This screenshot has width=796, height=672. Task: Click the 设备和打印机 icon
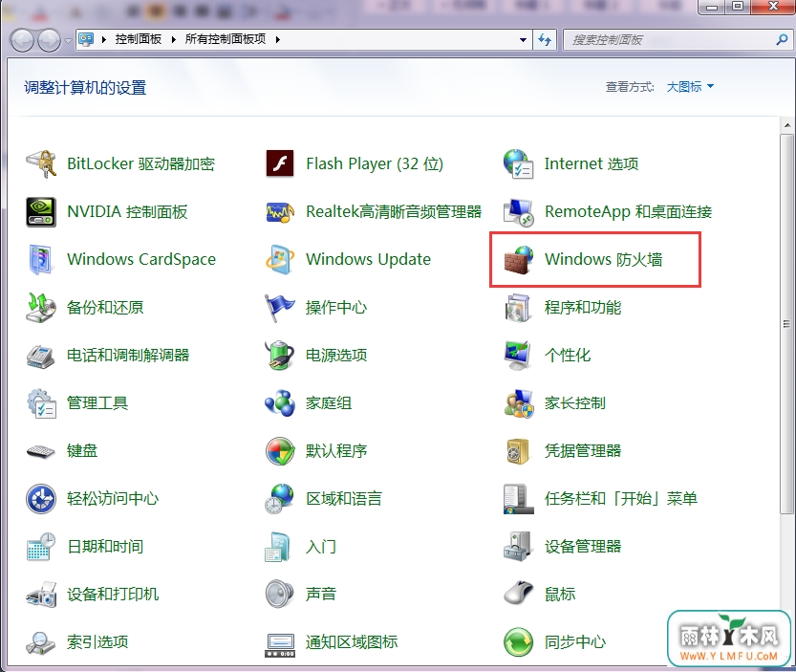point(41,595)
